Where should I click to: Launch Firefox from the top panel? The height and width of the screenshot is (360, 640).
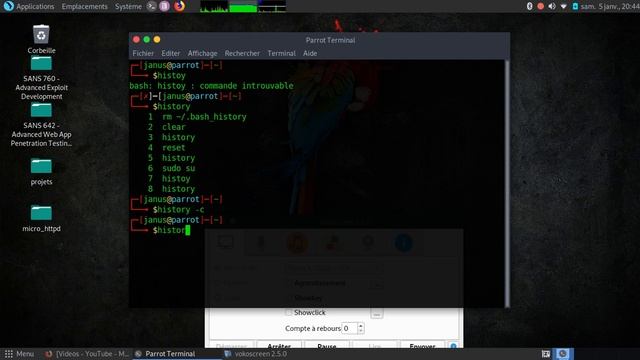tap(179, 6)
